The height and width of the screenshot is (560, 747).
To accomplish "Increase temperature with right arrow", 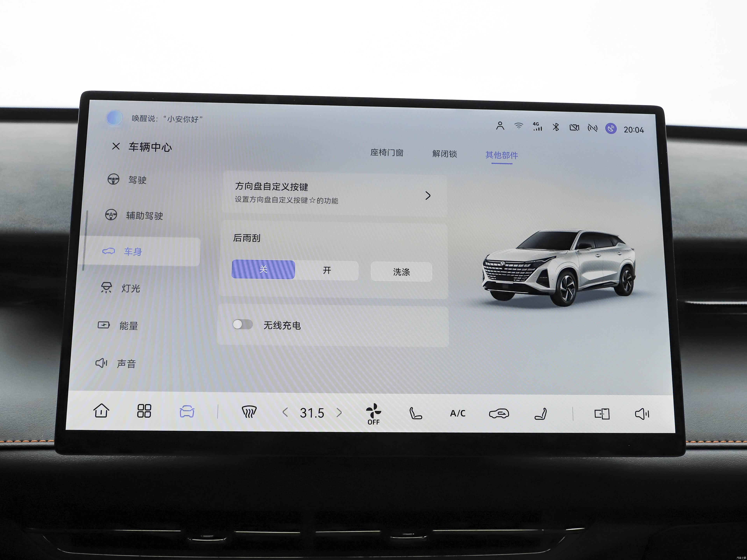I will click(339, 412).
